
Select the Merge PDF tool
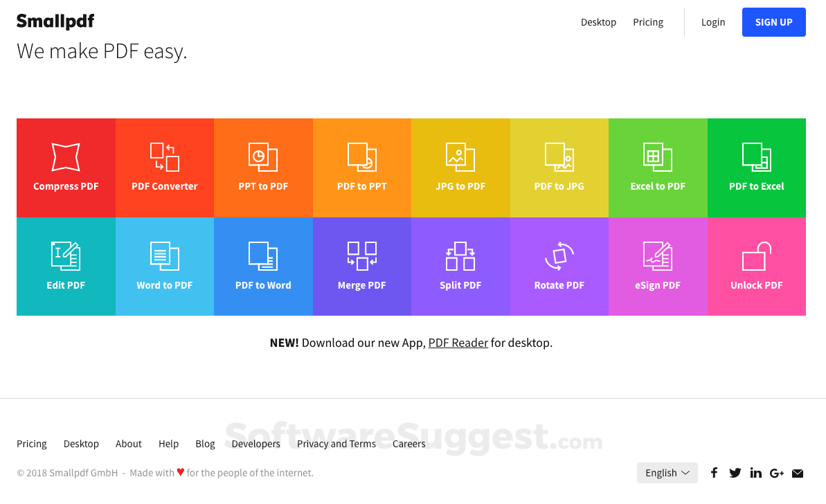[361, 266]
